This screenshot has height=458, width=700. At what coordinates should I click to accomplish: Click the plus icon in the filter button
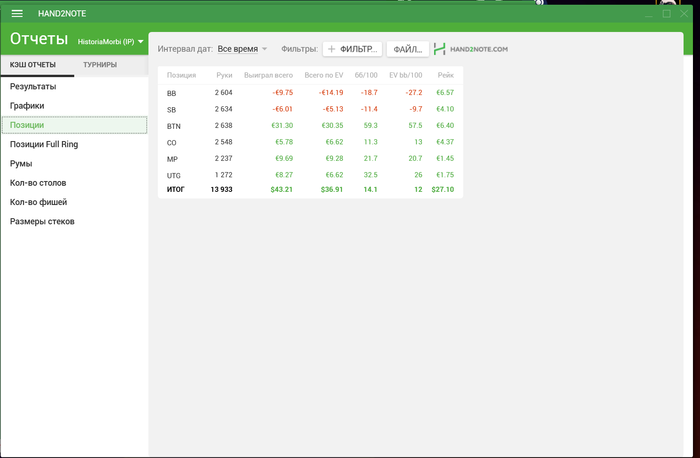(x=331, y=49)
